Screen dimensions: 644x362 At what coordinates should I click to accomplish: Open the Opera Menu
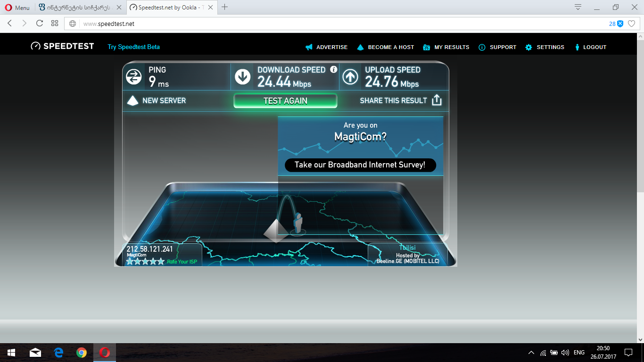(17, 8)
